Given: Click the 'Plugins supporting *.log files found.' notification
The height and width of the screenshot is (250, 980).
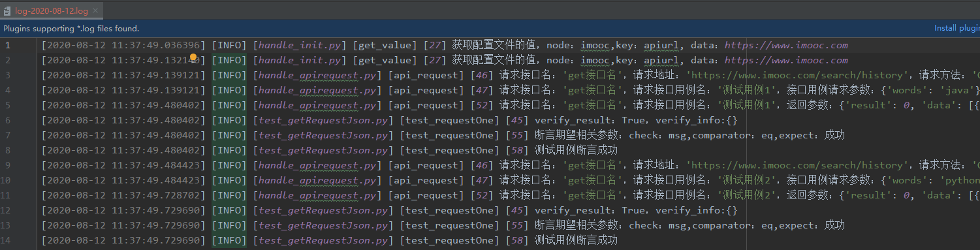Looking at the screenshot, I should (71, 28).
